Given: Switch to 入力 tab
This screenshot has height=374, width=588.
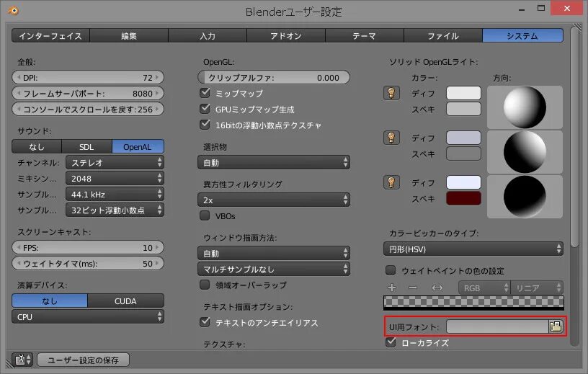Looking at the screenshot, I should 208,35.
